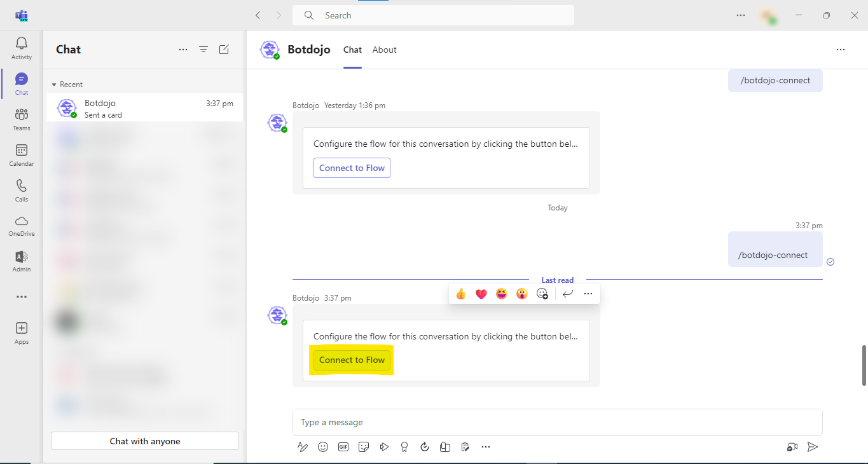Click the chat window vertical scrollbar
868x464 pixels.
(864, 365)
